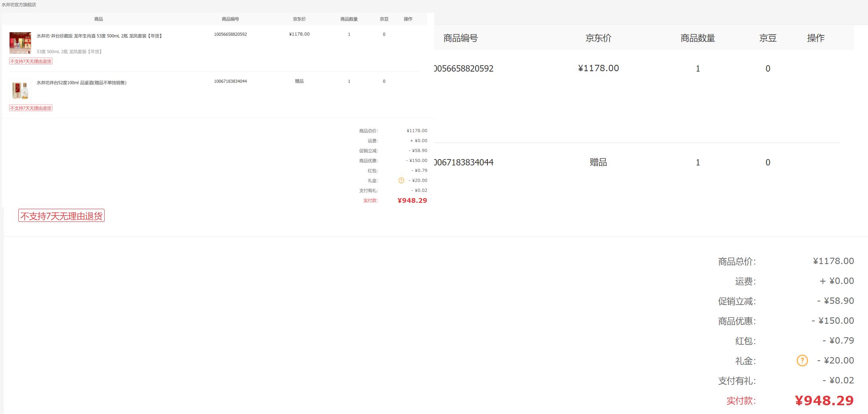This screenshot has height=414, width=868.
Task: Click the small - ¥58.90 促销立减 value
Action: tap(418, 151)
